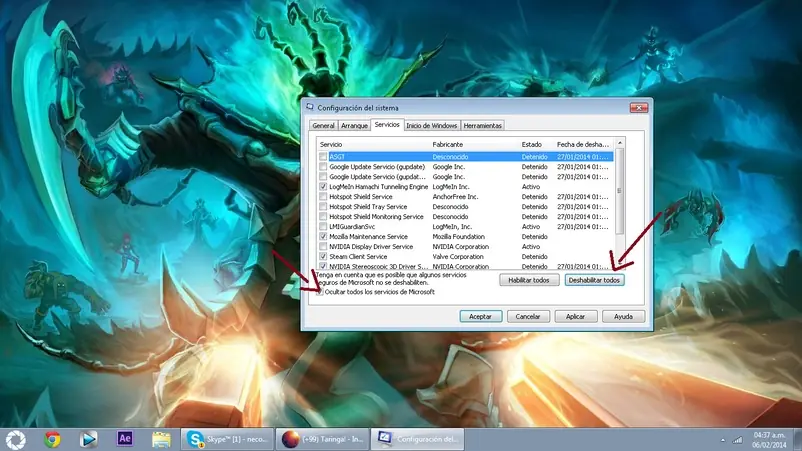The height and width of the screenshot is (451, 802).
Task: Launch Google Chrome from taskbar
Action: (52, 439)
